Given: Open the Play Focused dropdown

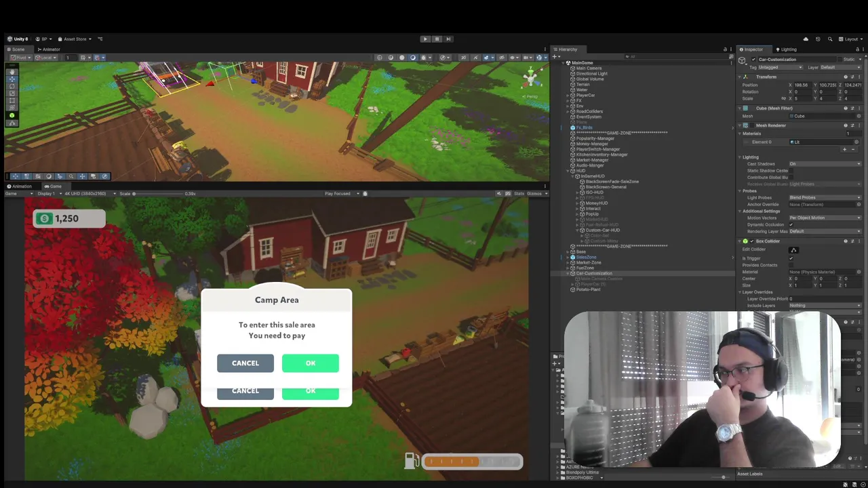Looking at the screenshot, I should [341, 194].
